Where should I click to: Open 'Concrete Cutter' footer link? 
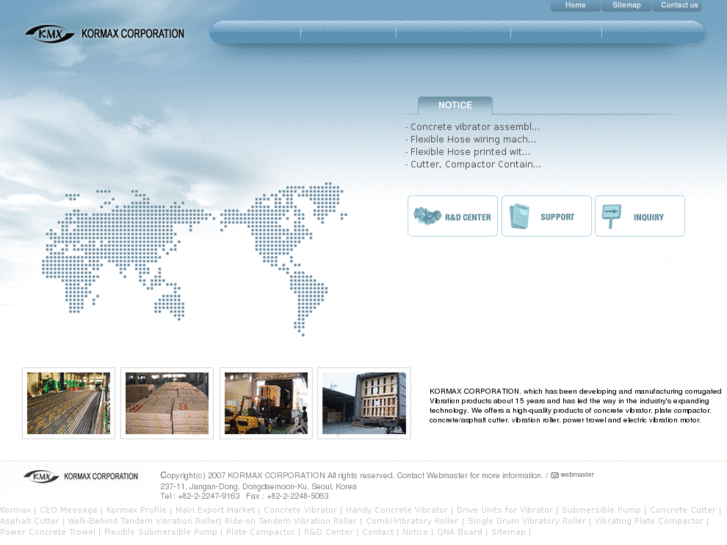pos(683,510)
